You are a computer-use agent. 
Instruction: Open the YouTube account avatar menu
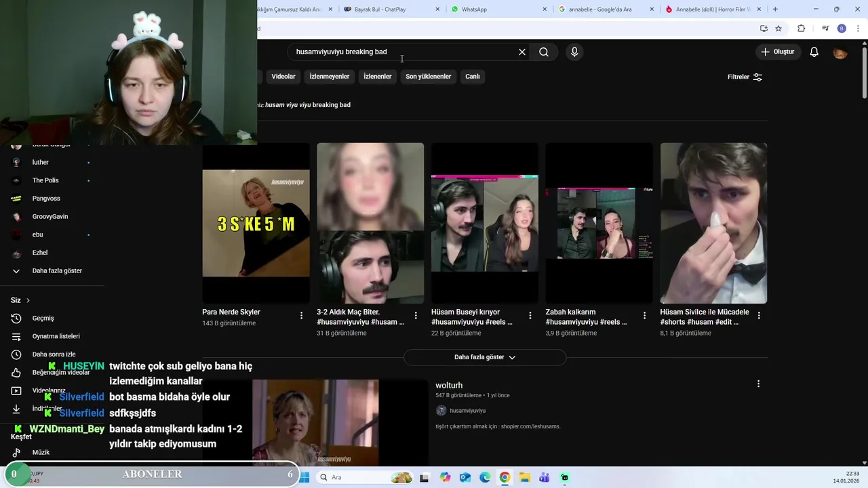pos(840,52)
